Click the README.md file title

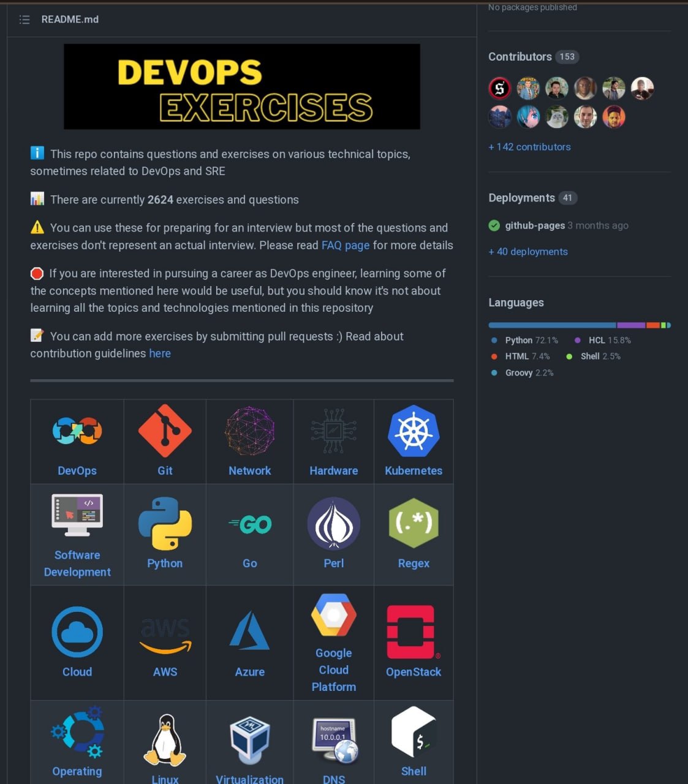pyautogui.click(x=70, y=20)
